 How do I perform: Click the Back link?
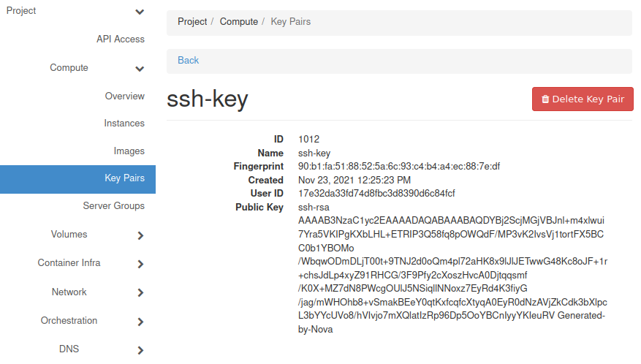tap(188, 61)
